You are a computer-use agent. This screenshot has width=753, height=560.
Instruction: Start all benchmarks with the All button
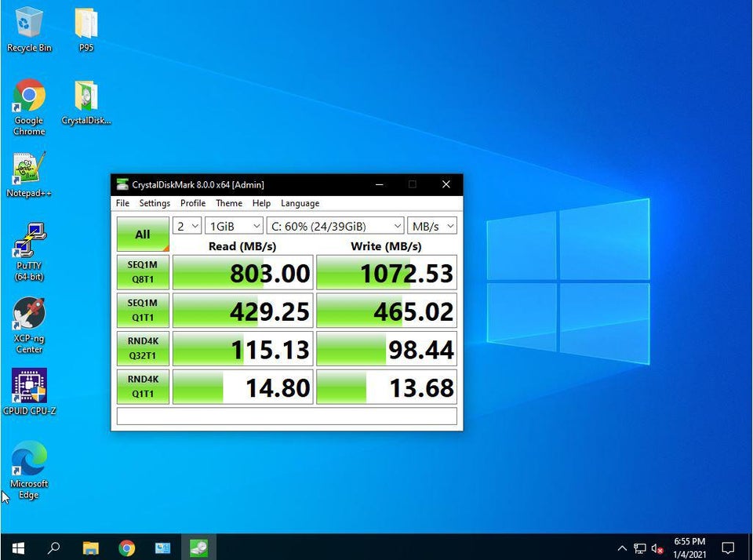pos(143,234)
